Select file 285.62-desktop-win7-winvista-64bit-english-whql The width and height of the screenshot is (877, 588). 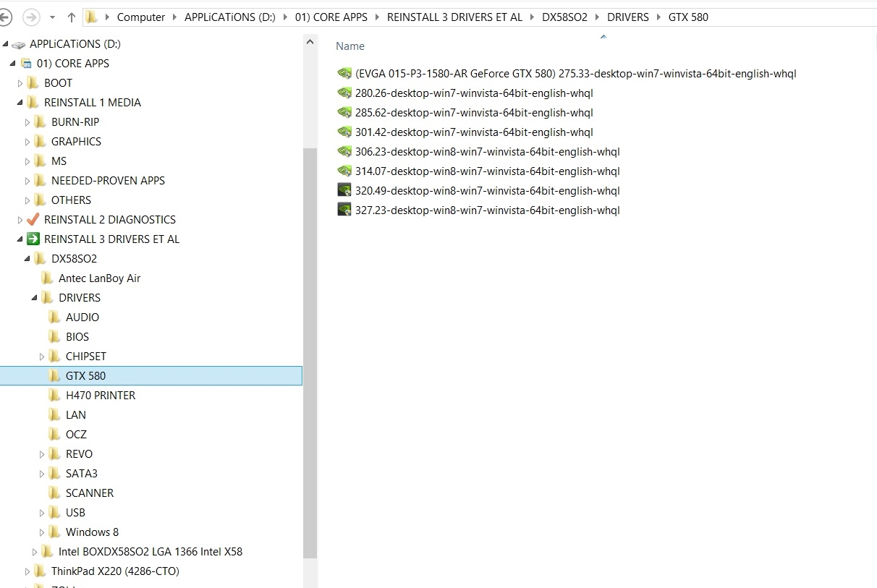[474, 113]
